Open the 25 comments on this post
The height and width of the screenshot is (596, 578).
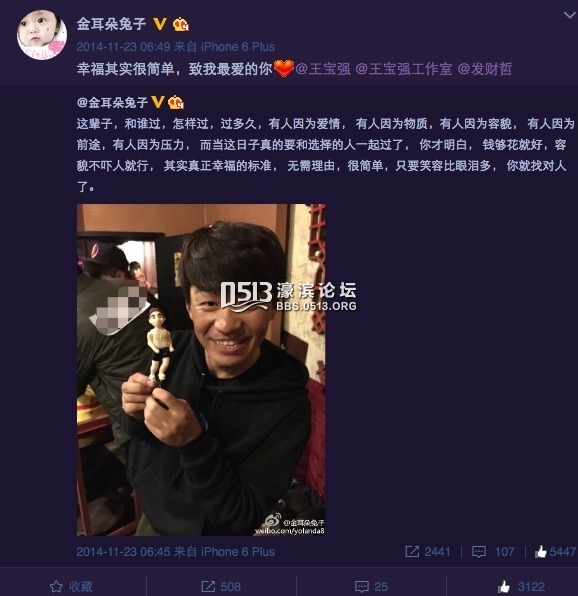tap(371, 586)
